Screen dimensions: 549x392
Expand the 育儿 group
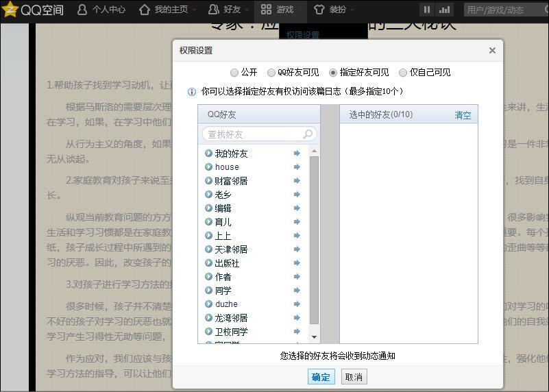208,221
